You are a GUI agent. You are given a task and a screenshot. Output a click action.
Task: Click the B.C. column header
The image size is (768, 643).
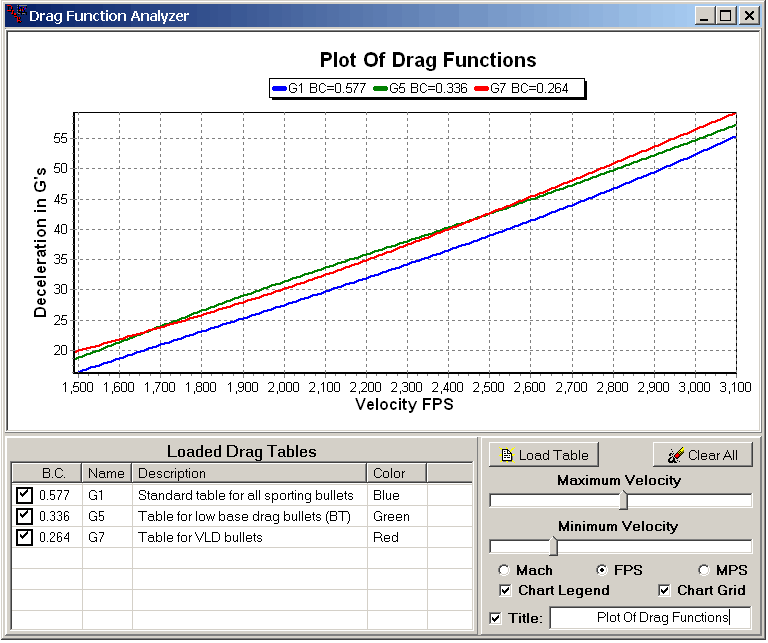click(x=47, y=473)
